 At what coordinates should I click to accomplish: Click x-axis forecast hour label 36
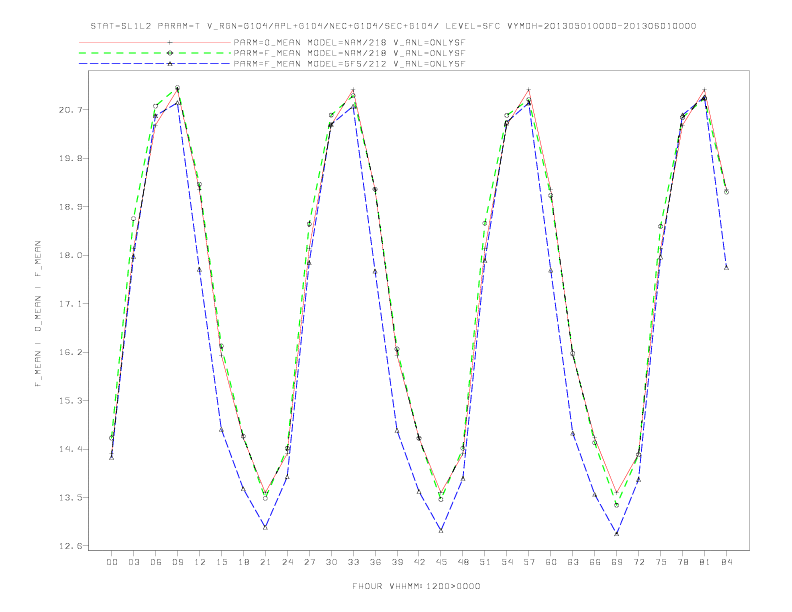(375, 562)
